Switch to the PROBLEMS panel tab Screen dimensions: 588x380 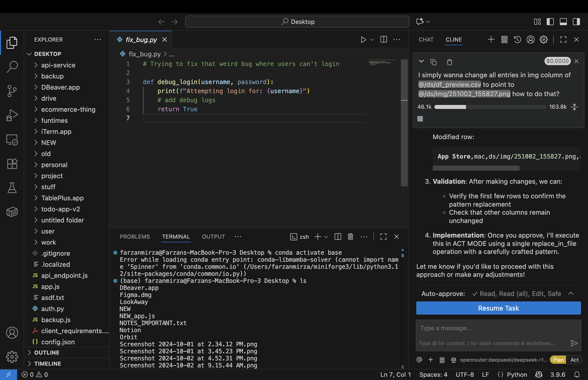(x=134, y=237)
